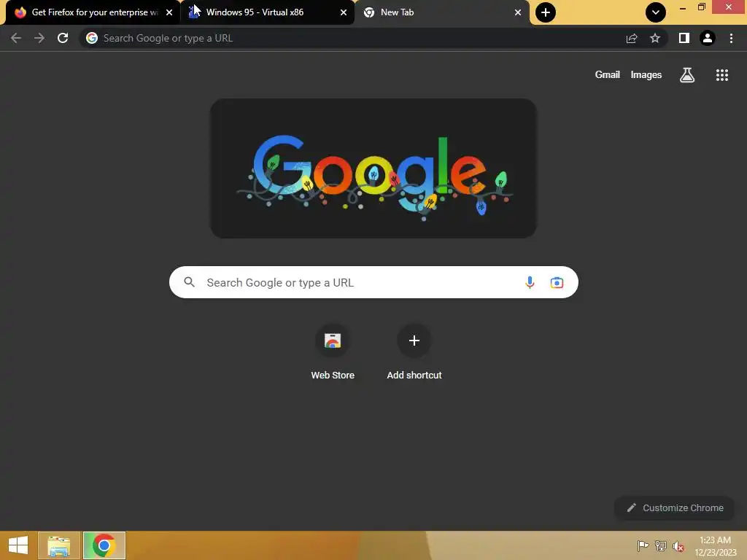
Task: Close the Get Firefox for your enterprise tab
Action: [x=169, y=12]
